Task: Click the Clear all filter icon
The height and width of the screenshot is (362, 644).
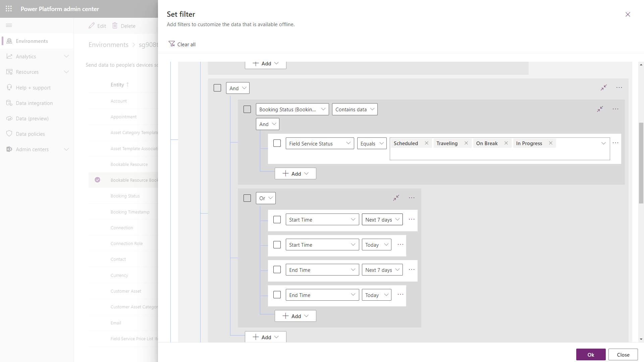Action: pyautogui.click(x=172, y=44)
